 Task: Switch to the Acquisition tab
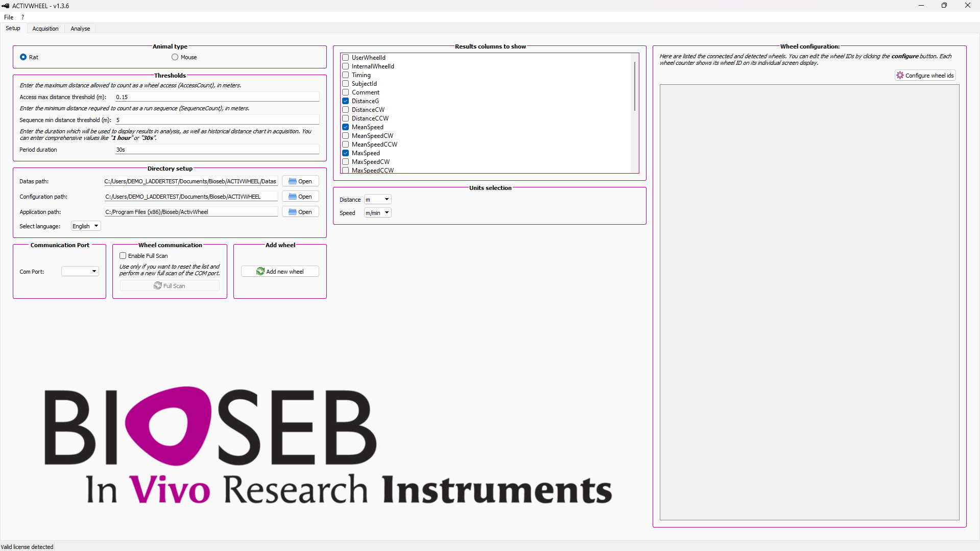(x=45, y=29)
